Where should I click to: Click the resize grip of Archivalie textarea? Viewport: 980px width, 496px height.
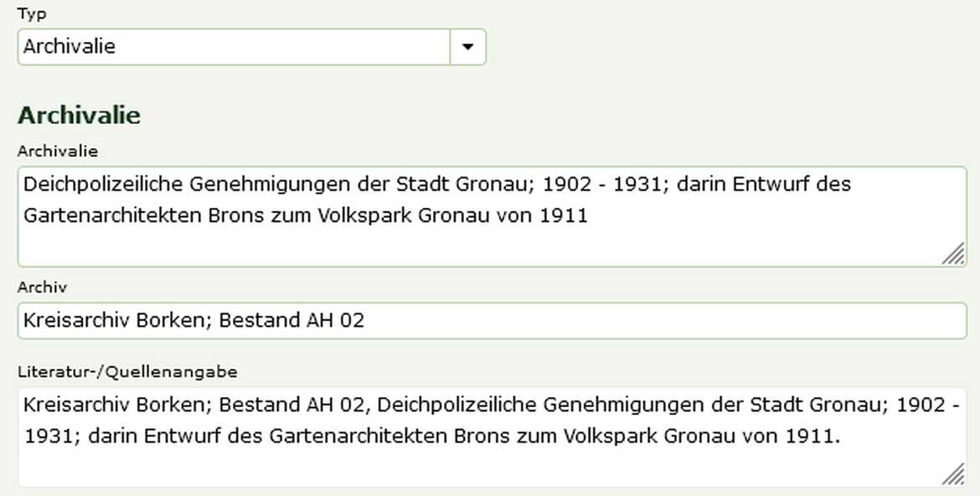click(954, 254)
